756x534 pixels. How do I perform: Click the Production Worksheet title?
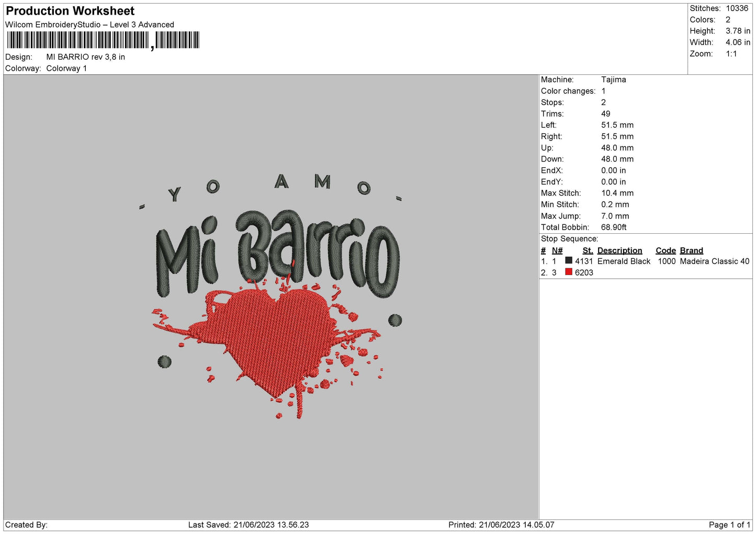coord(70,11)
